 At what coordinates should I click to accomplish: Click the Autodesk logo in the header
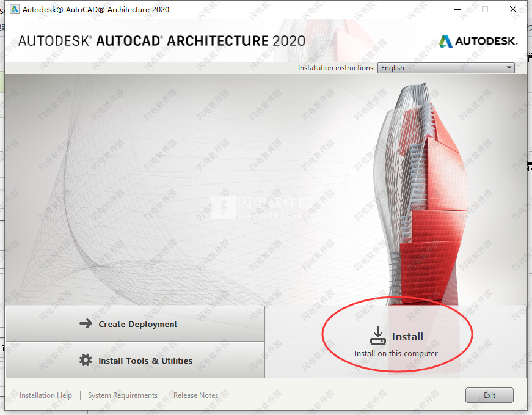(478, 41)
